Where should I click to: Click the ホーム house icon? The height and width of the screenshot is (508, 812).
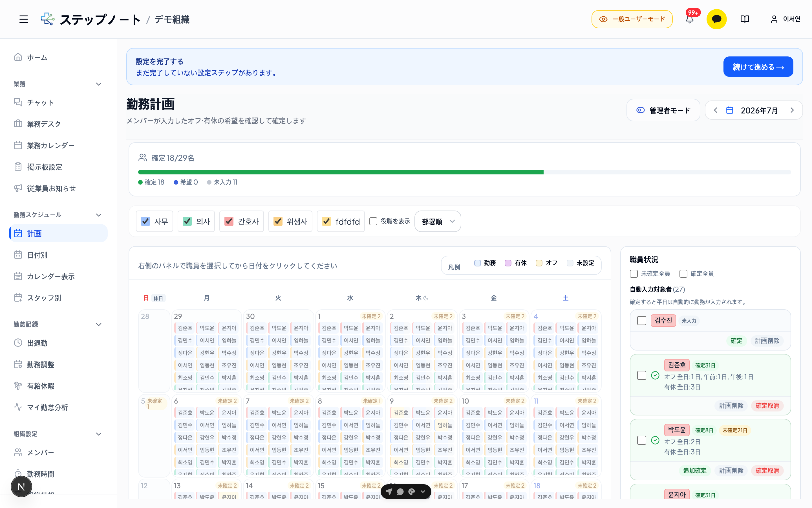[18, 57]
